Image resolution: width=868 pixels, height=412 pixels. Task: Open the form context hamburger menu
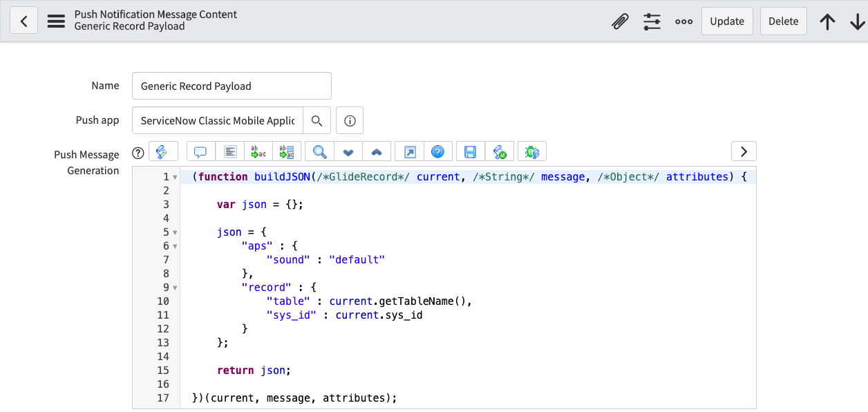56,21
